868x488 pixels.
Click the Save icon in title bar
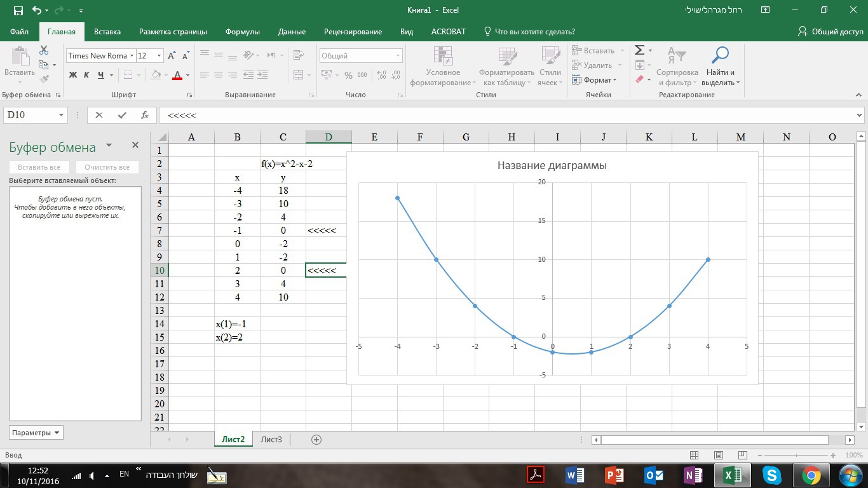tap(18, 11)
